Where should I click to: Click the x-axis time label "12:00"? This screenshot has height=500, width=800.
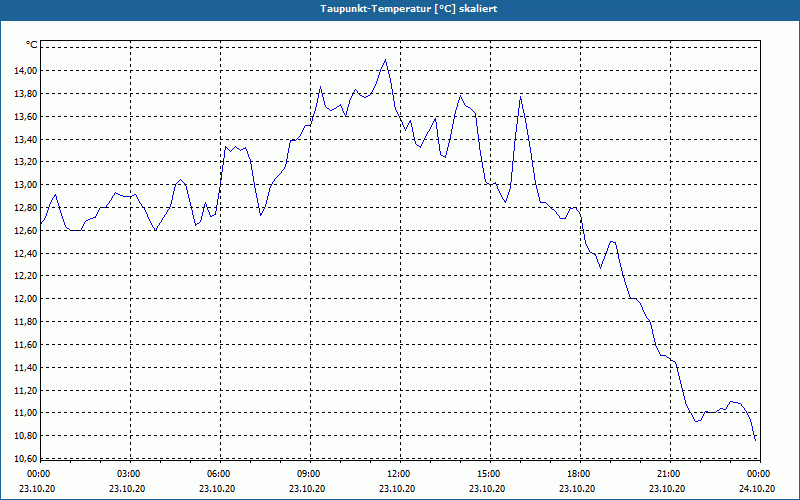click(398, 474)
